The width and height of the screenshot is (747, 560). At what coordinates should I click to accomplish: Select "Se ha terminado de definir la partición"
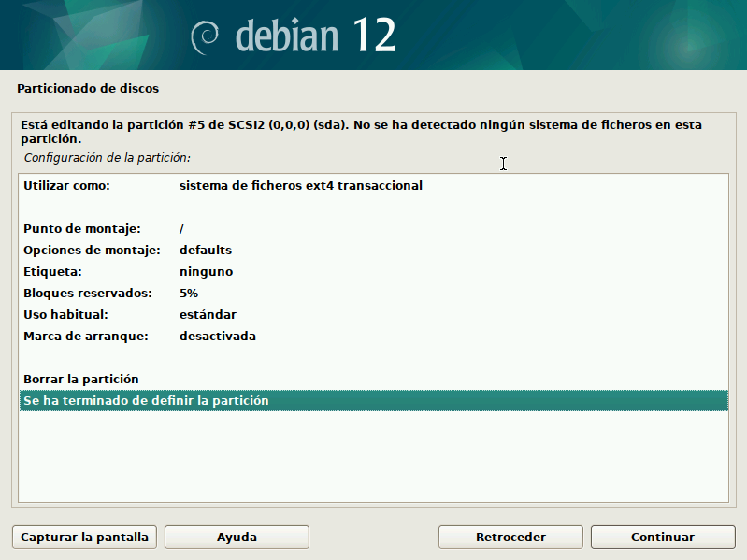point(146,400)
